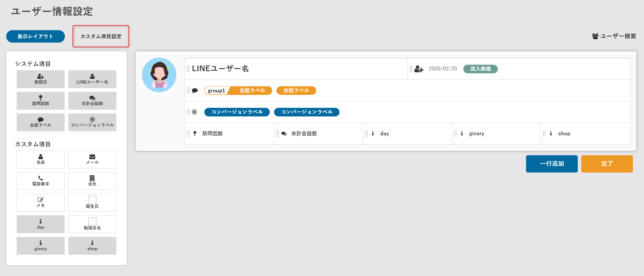Pick the 会社 building custom item
The width and height of the screenshot is (644, 276).
(92, 181)
